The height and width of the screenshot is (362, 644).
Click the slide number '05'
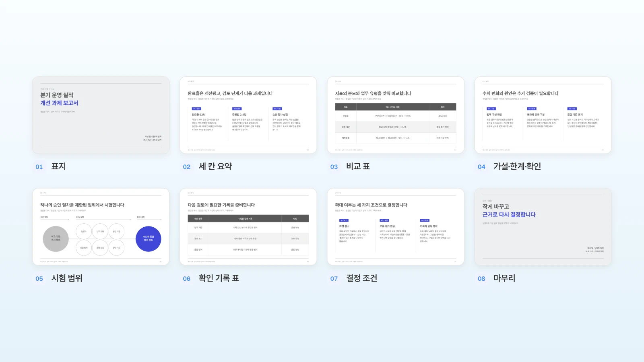(x=39, y=279)
